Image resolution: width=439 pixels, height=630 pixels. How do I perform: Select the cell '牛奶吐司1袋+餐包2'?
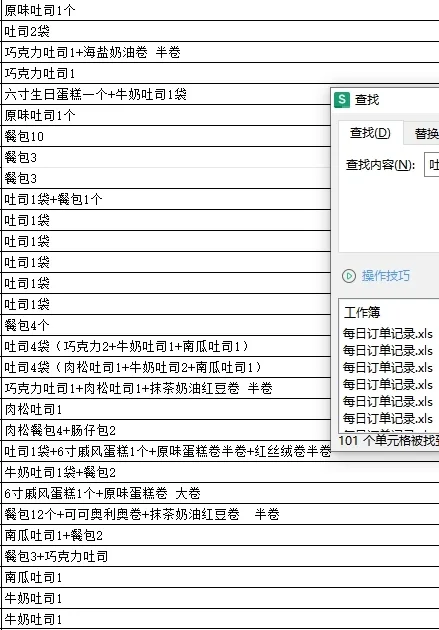point(220,472)
